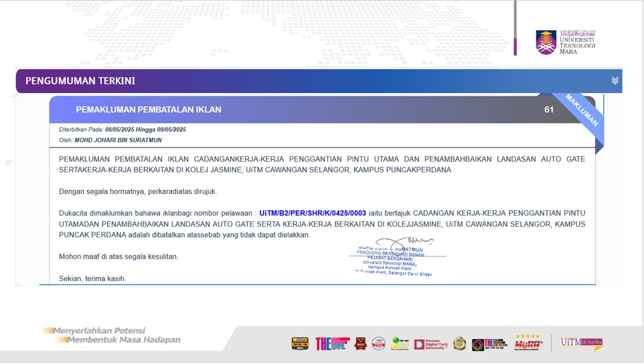Click 'Sekian, terima kasih.' closing line
The height and width of the screenshot is (364, 644).
tap(92, 279)
